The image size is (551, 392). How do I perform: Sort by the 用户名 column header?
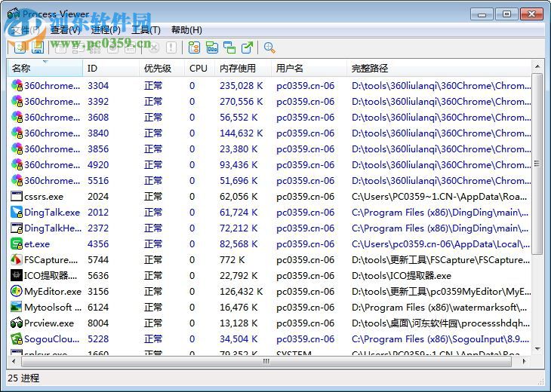[x=309, y=68]
